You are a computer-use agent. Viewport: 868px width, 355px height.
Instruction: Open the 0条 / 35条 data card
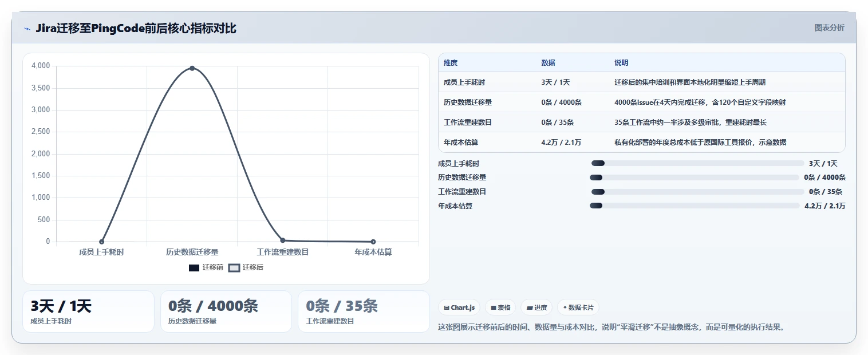pos(364,311)
